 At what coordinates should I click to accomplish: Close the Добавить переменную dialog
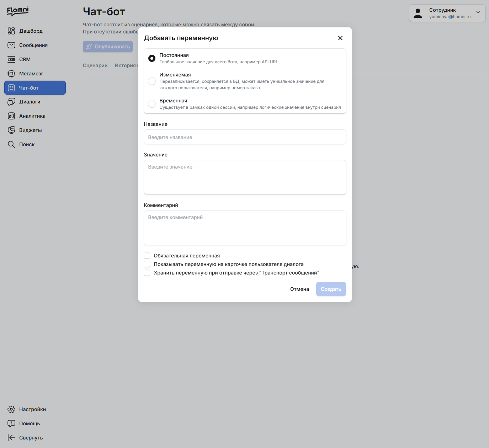coord(340,38)
